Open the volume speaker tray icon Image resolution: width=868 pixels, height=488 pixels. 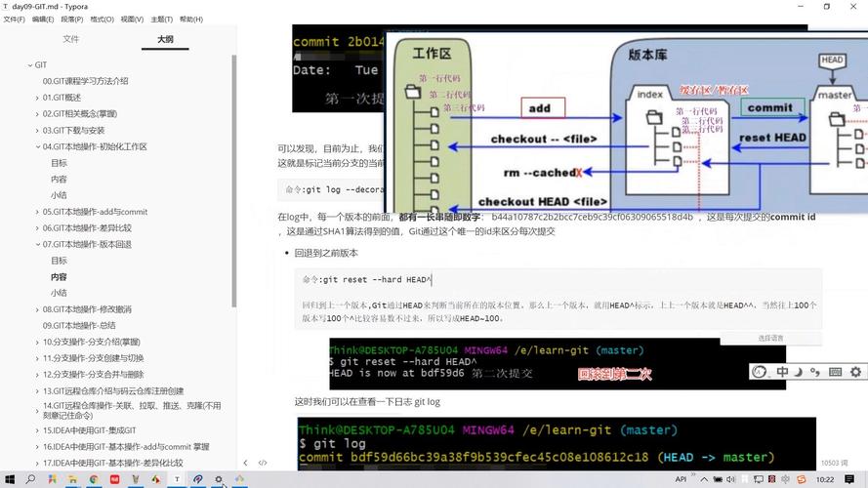730,479
